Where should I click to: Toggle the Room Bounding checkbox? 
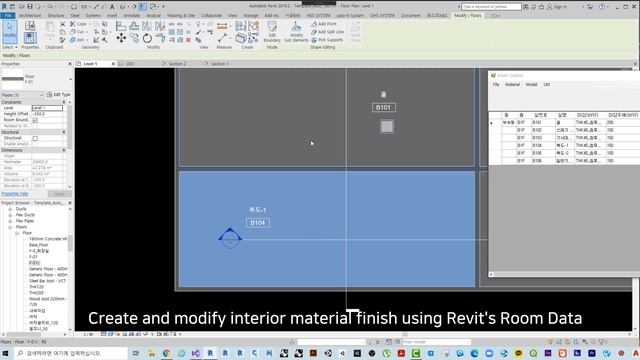pyautogui.click(x=35, y=120)
